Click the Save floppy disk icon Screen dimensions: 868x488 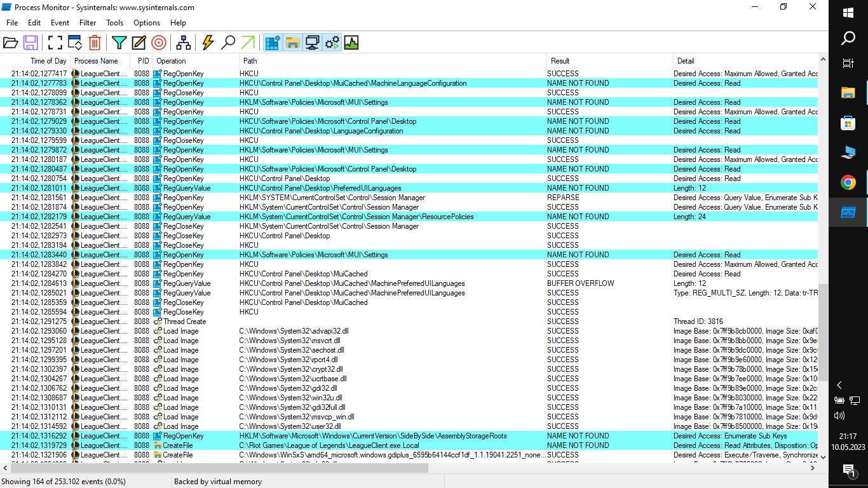click(31, 43)
